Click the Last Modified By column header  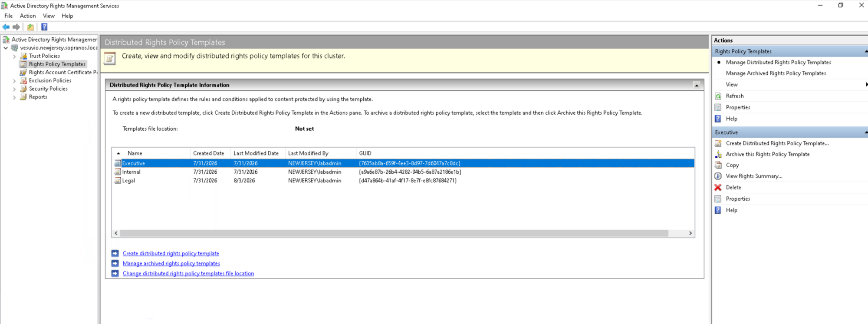[x=320, y=153]
